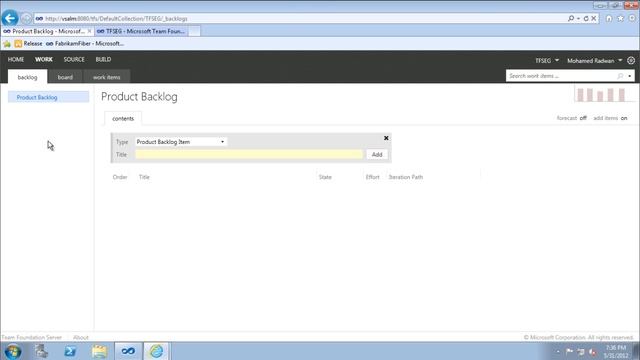Go to the SOURCE hub

pos(74,60)
